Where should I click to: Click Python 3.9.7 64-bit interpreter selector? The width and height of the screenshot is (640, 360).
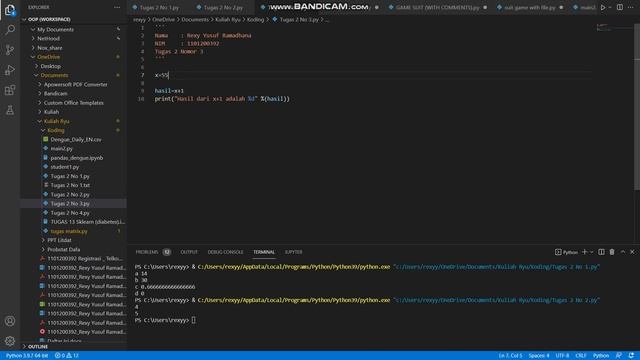click(x=27, y=356)
